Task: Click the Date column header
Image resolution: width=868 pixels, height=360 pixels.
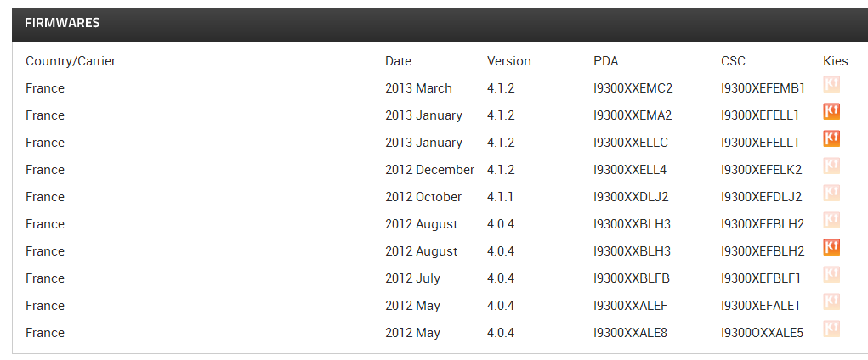Action: [398, 61]
